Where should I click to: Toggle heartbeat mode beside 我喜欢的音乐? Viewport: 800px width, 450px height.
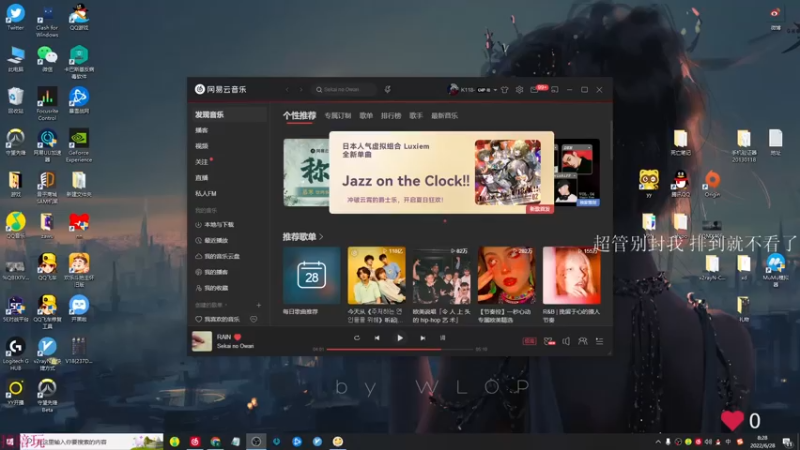click(254, 319)
